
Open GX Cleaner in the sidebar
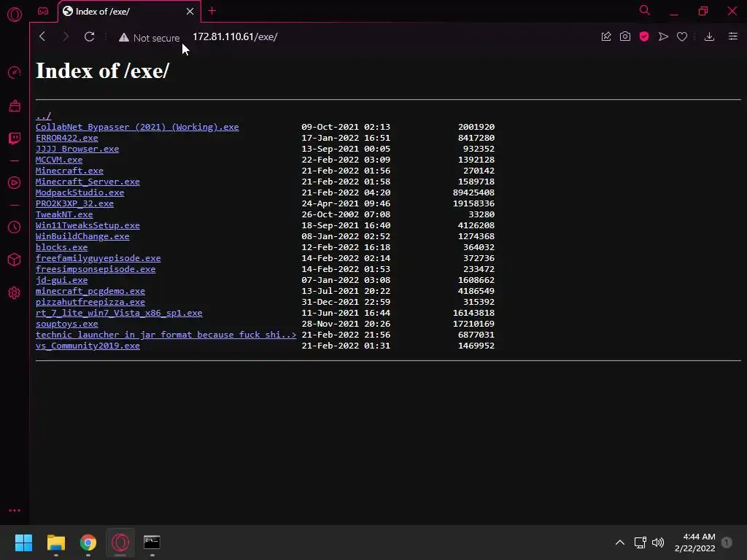tap(15, 106)
